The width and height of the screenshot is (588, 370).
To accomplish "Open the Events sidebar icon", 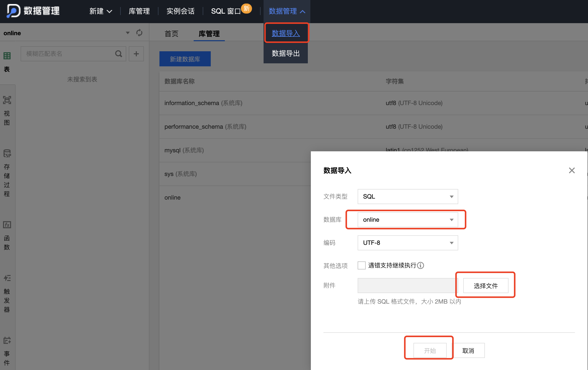I will click(x=7, y=340).
